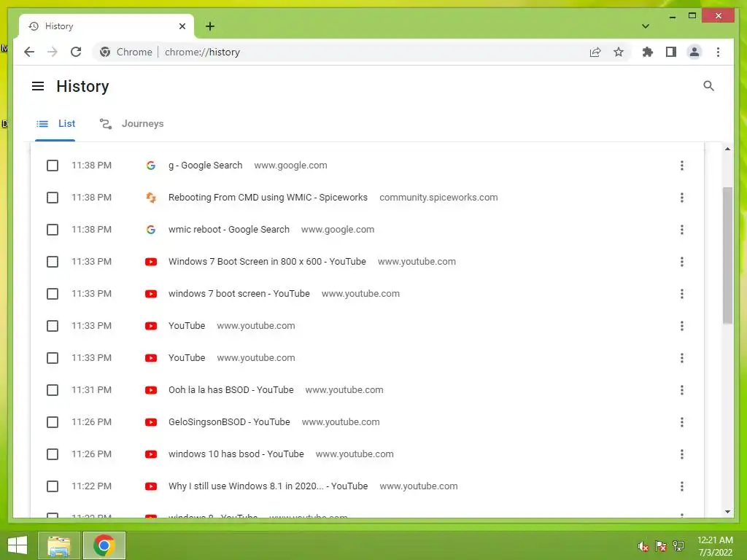Switch to the Journeys tab
747x560 pixels.
tap(131, 124)
